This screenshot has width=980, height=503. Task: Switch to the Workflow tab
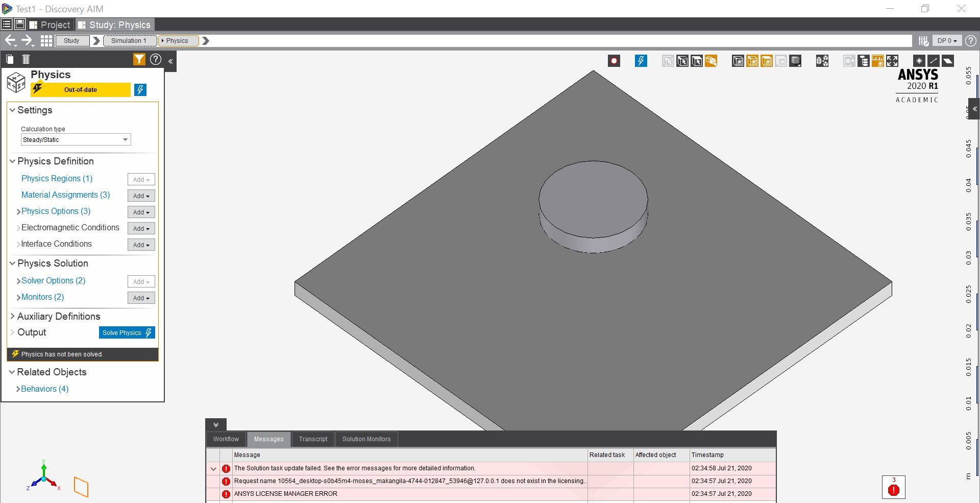tap(226, 439)
